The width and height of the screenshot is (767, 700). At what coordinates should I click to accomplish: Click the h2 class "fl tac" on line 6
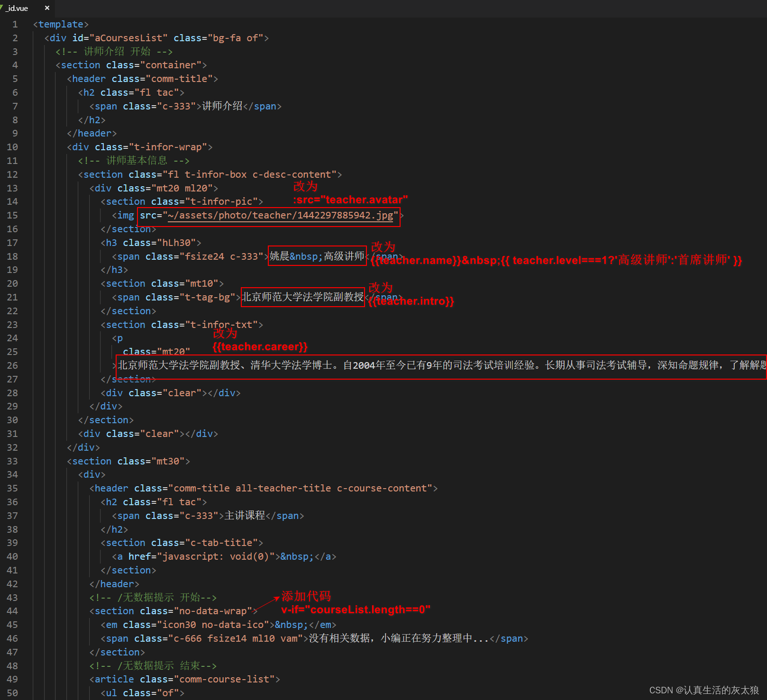pos(131,92)
